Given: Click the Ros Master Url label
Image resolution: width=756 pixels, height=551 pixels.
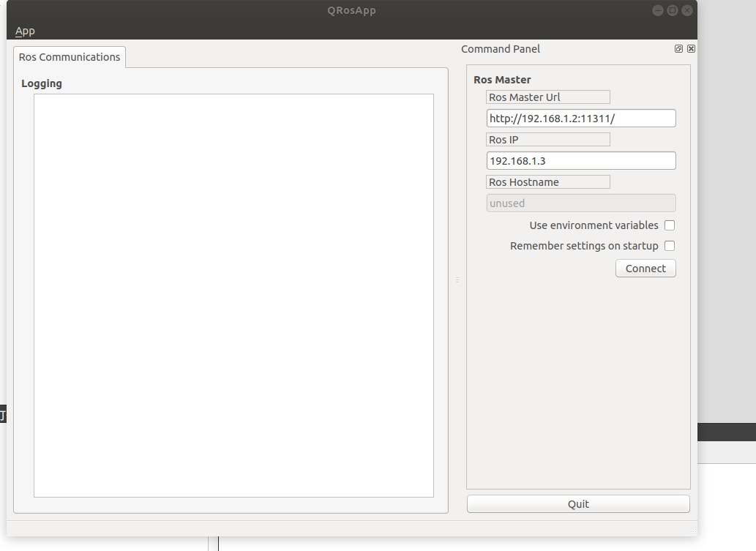Looking at the screenshot, I should pos(548,97).
